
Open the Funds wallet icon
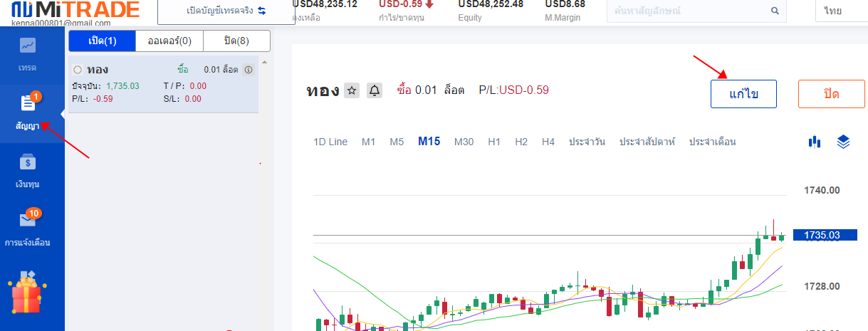click(28, 162)
